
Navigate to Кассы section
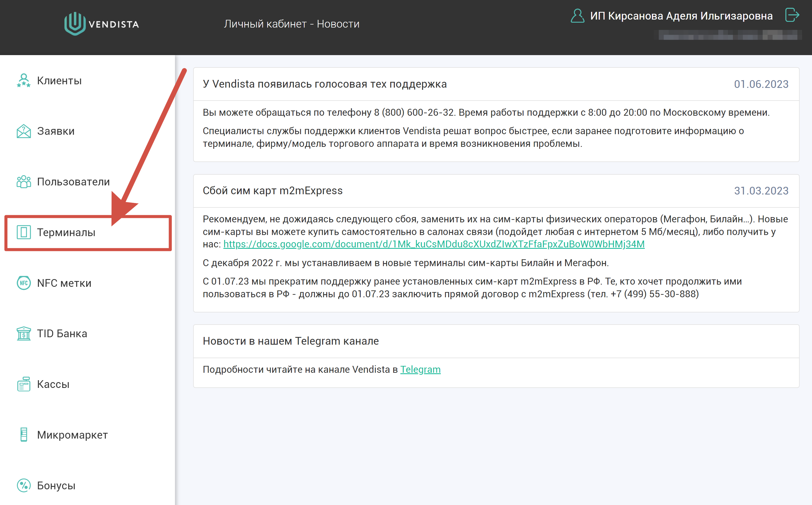(53, 384)
